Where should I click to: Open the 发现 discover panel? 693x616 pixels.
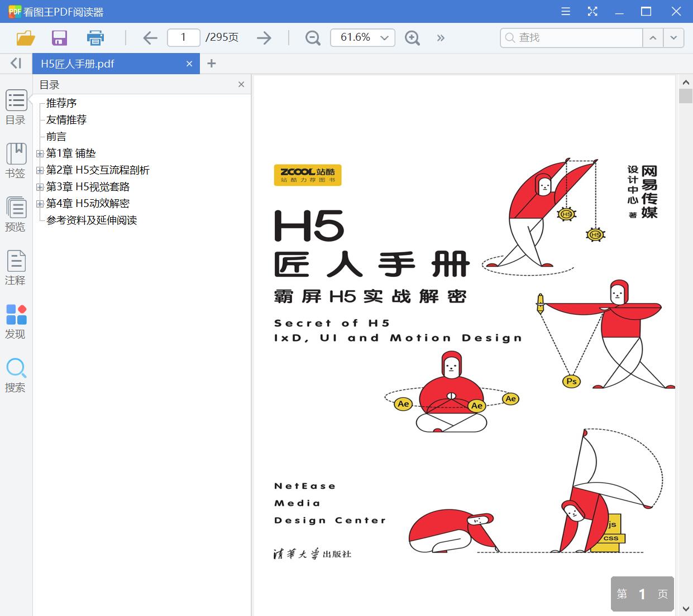point(16,321)
